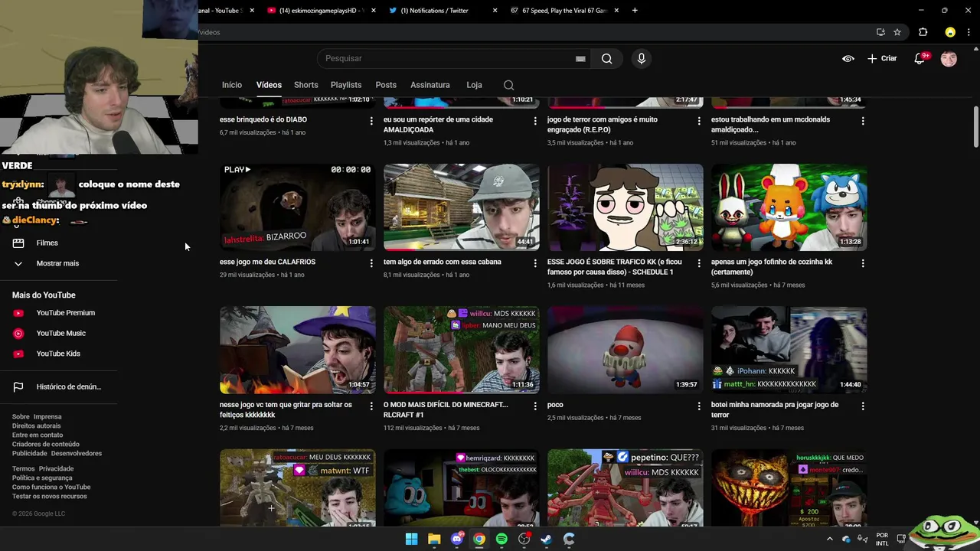Open the cabana video thumbnail

462,207
